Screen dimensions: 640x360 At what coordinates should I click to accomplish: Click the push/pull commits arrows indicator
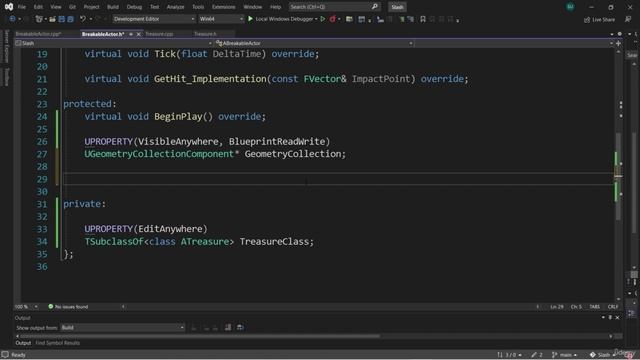509,355
